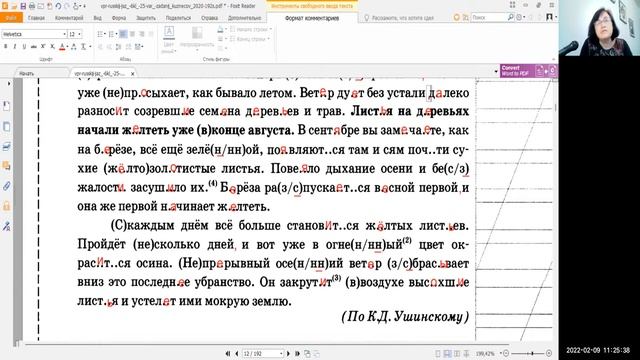Click the page number field showing 12 / 192
This screenshot has width=640, height=360.
(x=263, y=353)
